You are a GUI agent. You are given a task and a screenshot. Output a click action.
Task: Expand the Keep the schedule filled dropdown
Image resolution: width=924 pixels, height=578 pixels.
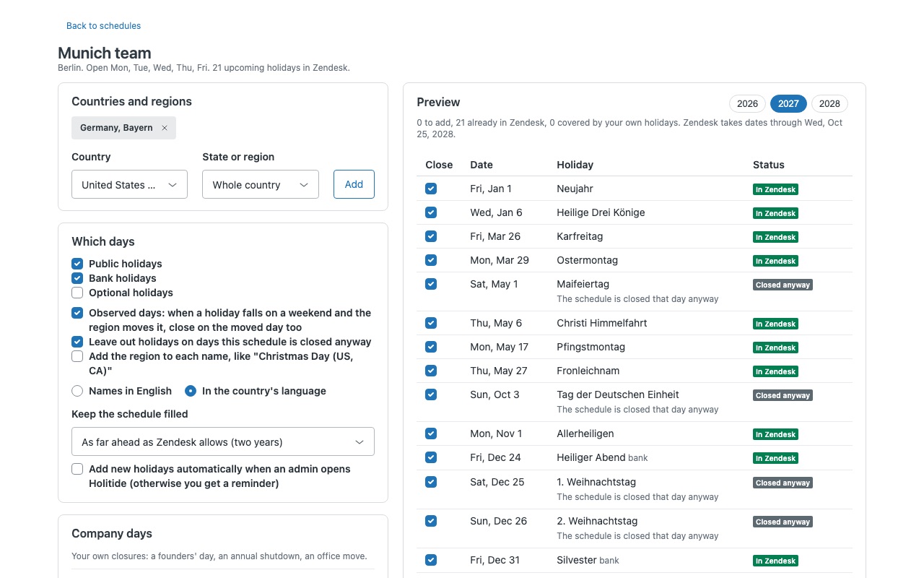pyautogui.click(x=223, y=441)
